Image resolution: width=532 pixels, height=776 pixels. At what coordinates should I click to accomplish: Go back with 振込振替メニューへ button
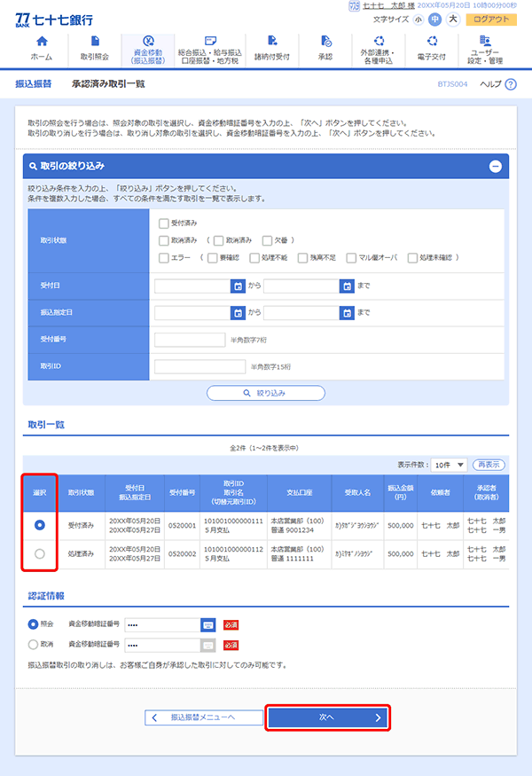[x=203, y=717]
